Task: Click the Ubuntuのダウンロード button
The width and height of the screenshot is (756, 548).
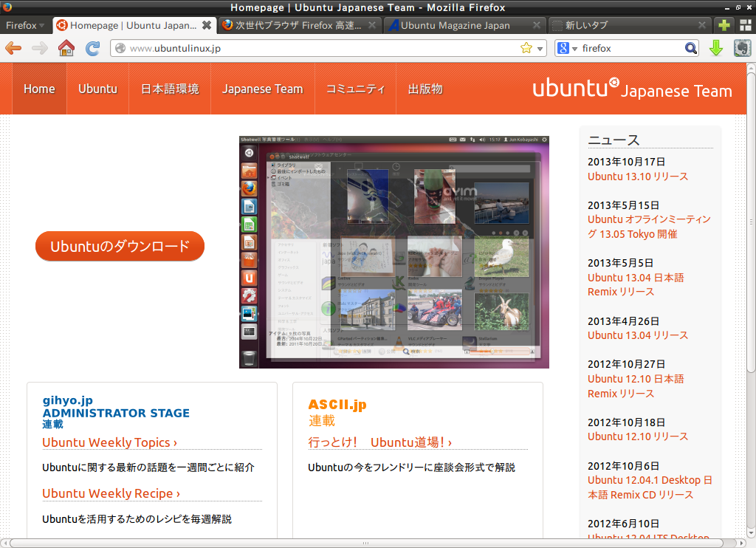Action: [x=120, y=246]
